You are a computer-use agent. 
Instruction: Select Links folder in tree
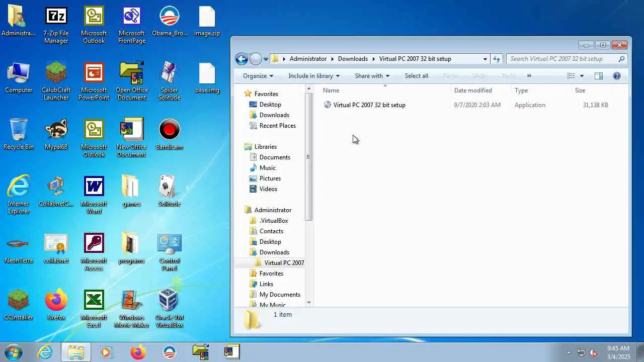pos(266,284)
